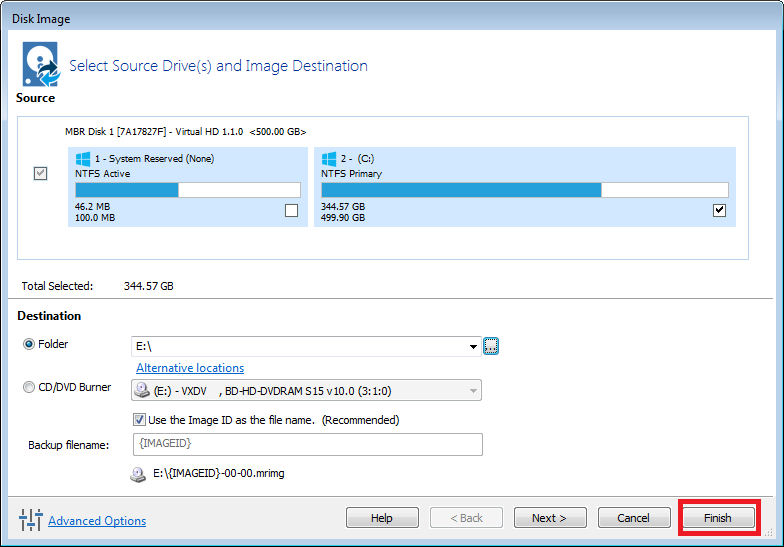Click the resize grip at window corner

[768, 532]
